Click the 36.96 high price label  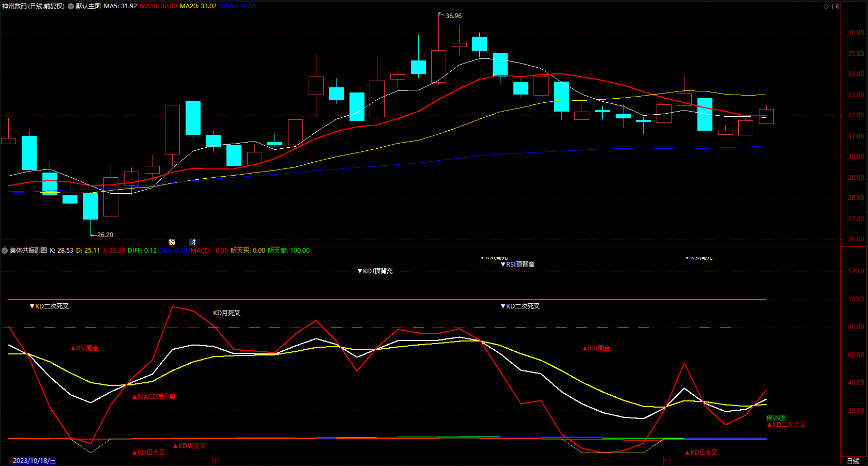tap(454, 16)
